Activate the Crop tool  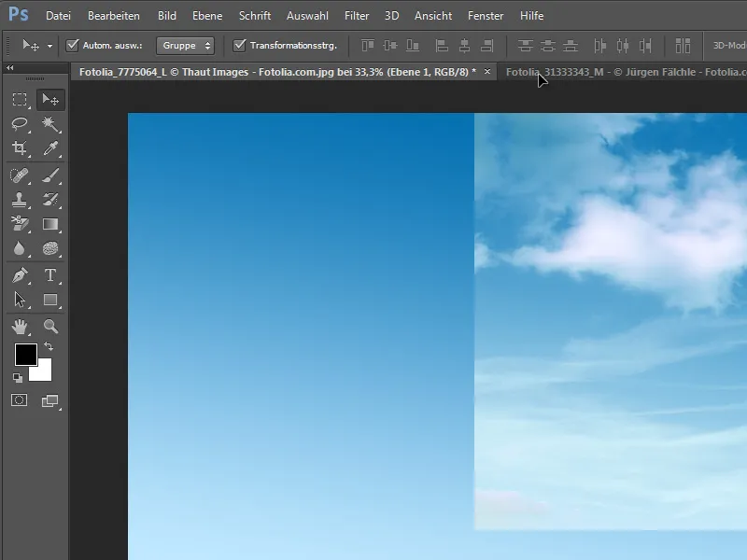pos(20,148)
